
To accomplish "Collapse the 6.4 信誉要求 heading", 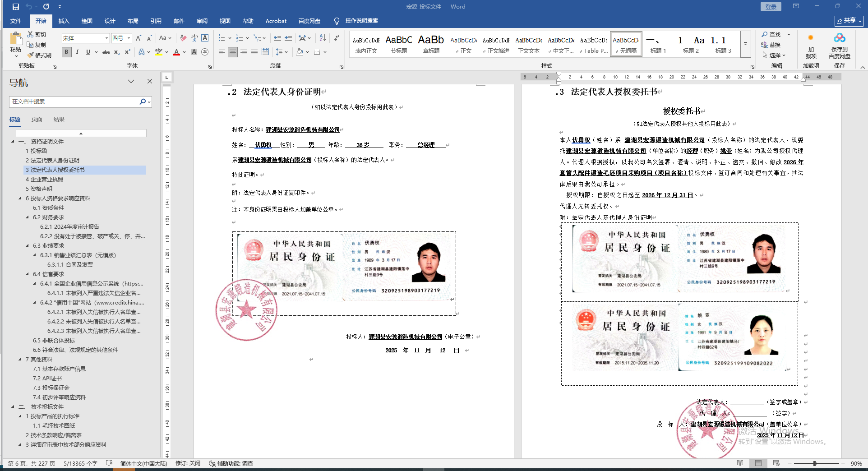I will click(x=28, y=274).
